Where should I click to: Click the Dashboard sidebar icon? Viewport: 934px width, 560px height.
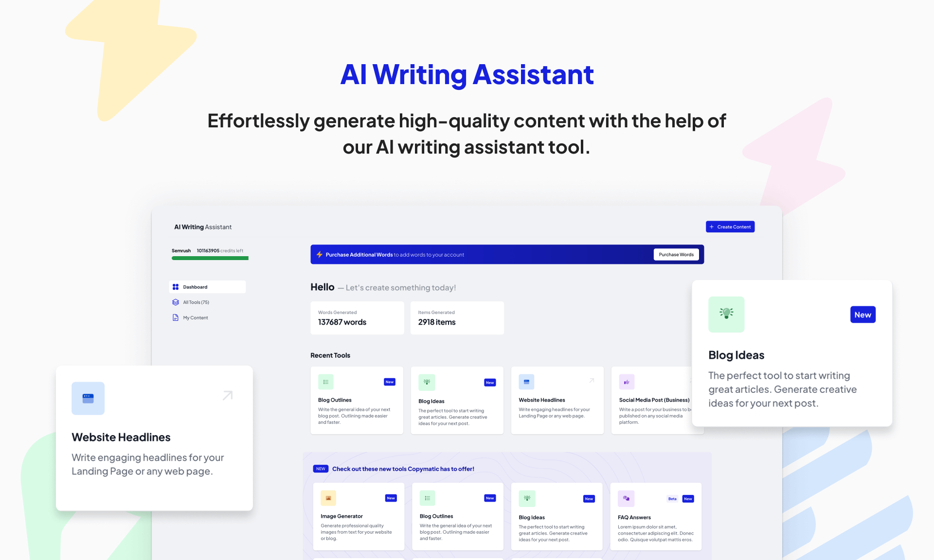click(176, 286)
